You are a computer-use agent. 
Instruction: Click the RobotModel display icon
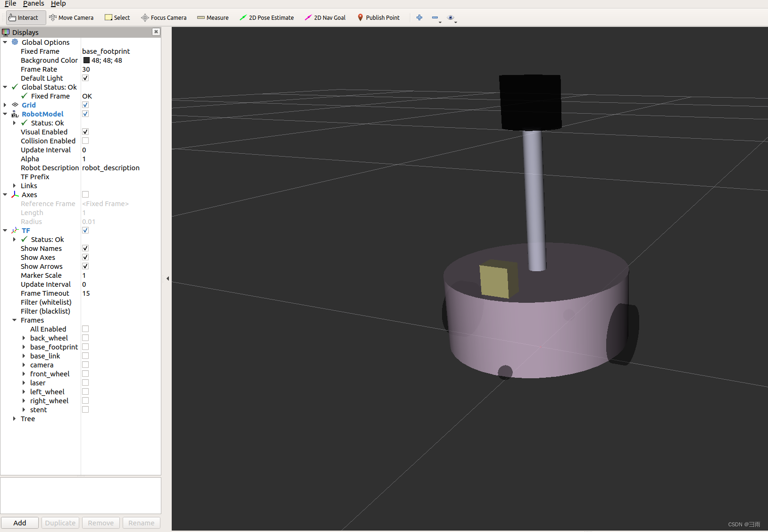point(15,114)
